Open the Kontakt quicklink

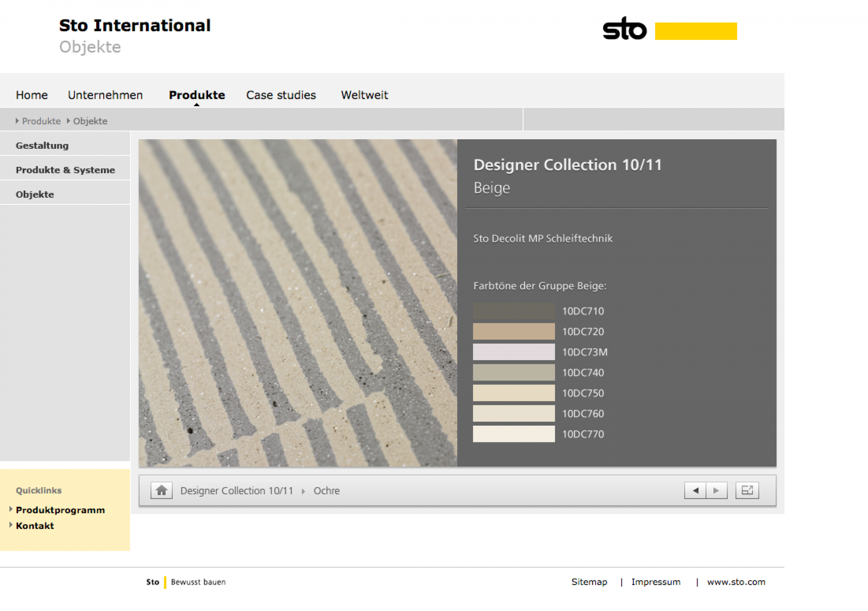[x=35, y=526]
